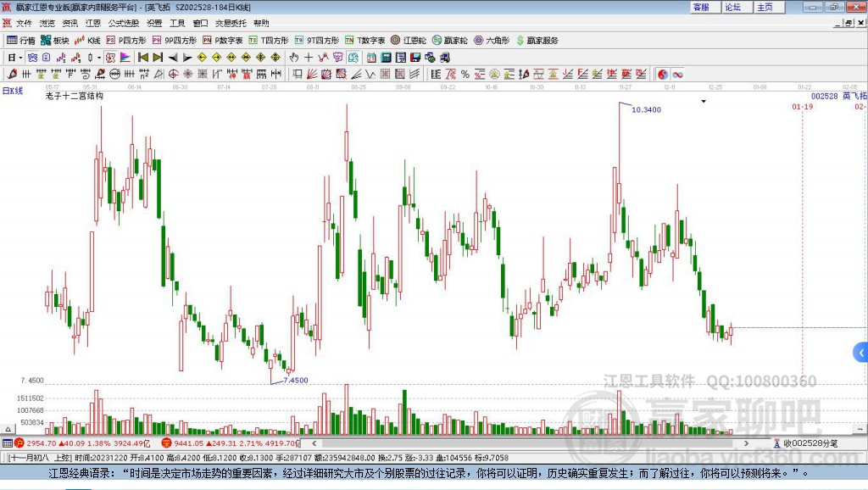The width and height of the screenshot is (868, 490).
Task: Jump to first bar icon
Action: 142,58
